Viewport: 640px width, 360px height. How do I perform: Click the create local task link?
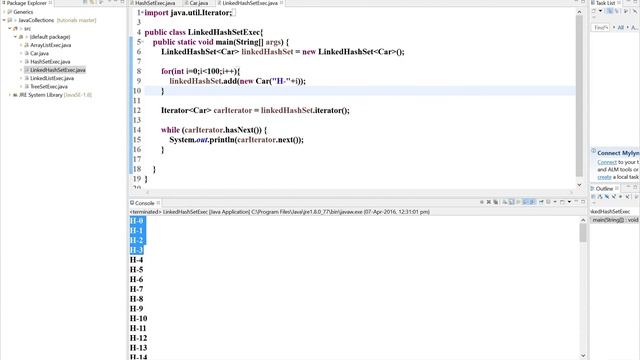tap(604, 177)
